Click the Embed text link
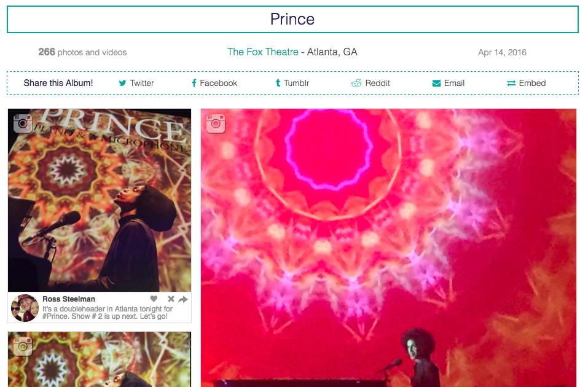This screenshot has height=387, width=588. coord(532,83)
